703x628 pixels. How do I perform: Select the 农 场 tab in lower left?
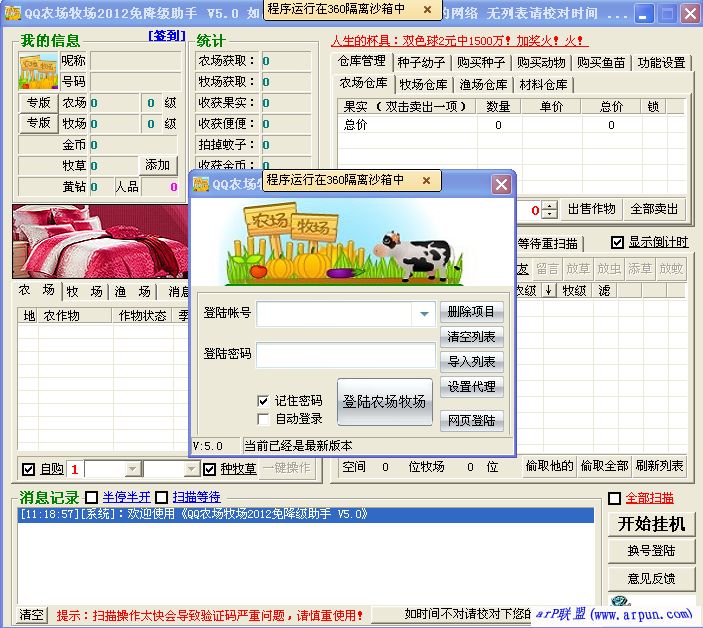(x=37, y=290)
